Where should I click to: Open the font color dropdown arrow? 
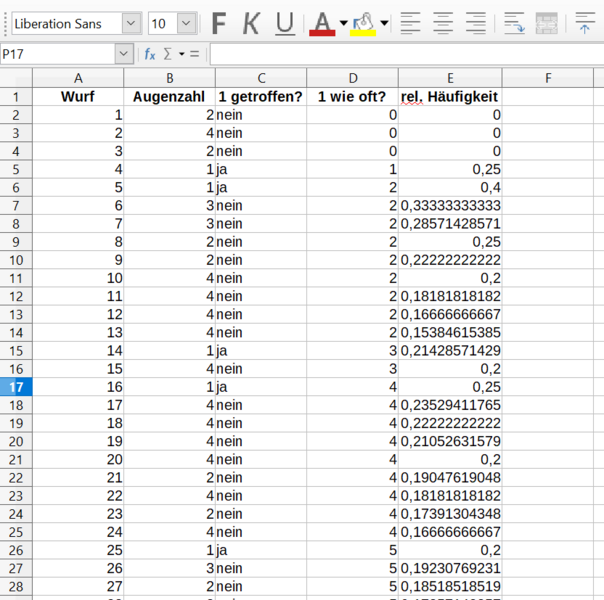[343, 23]
